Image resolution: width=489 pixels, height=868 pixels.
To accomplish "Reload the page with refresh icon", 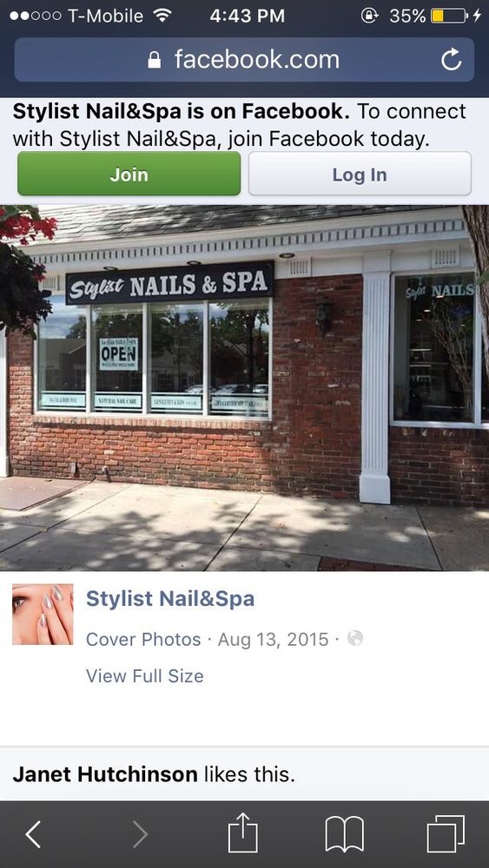I will pyautogui.click(x=452, y=59).
